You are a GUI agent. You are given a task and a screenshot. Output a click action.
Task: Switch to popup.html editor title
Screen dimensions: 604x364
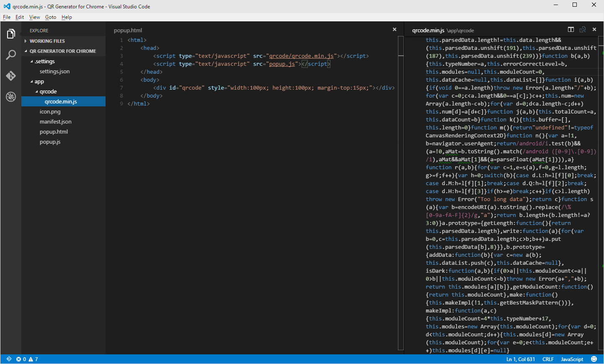pyautogui.click(x=128, y=30)
